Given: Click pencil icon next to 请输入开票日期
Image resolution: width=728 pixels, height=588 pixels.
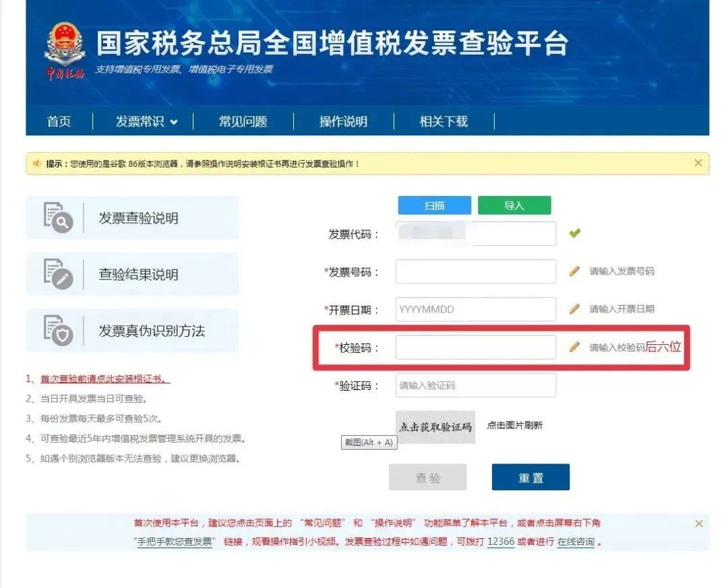Looking at the screenshot, I should (575, 308).
